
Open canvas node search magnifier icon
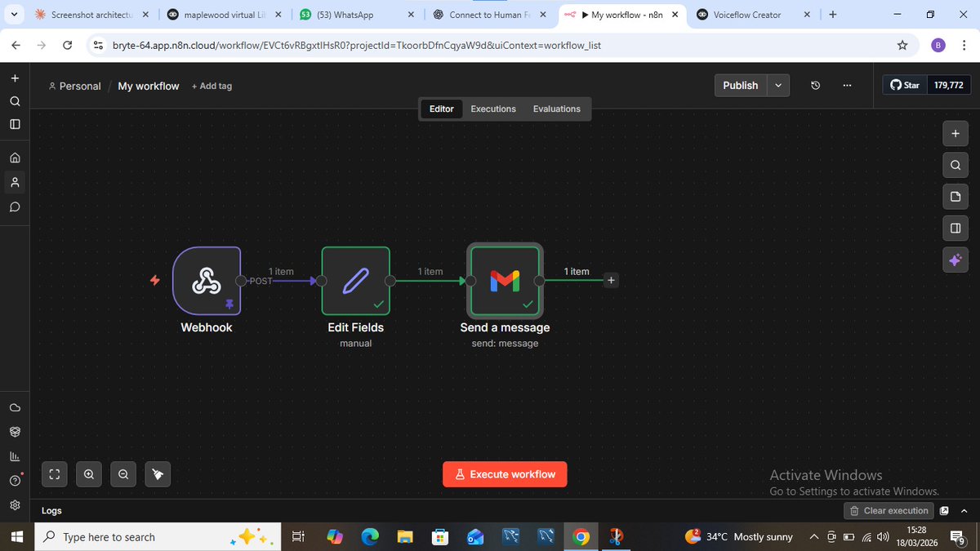click(955, 165)
